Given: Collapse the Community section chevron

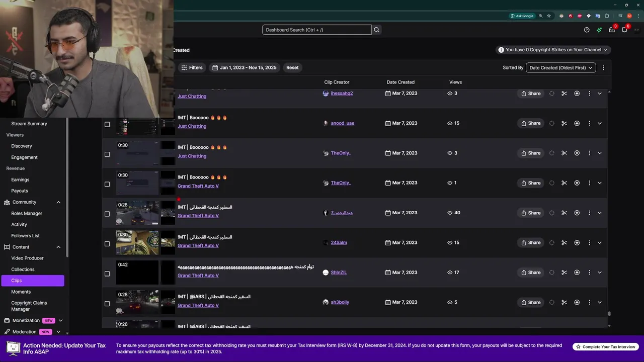Looking at the screenshot, I should 58,202.
